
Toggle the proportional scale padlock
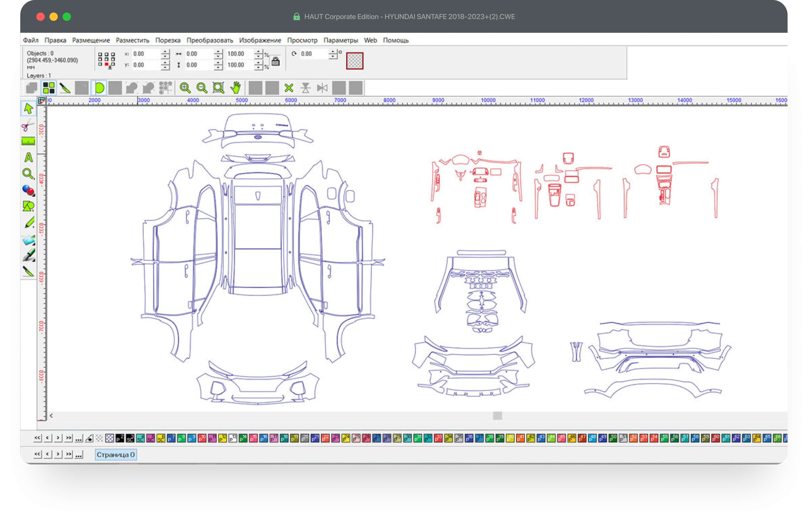tap(276, 61)
